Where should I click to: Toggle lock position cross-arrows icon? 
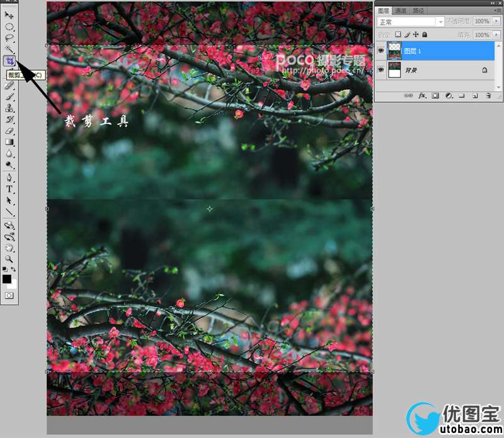click(416, 35)
